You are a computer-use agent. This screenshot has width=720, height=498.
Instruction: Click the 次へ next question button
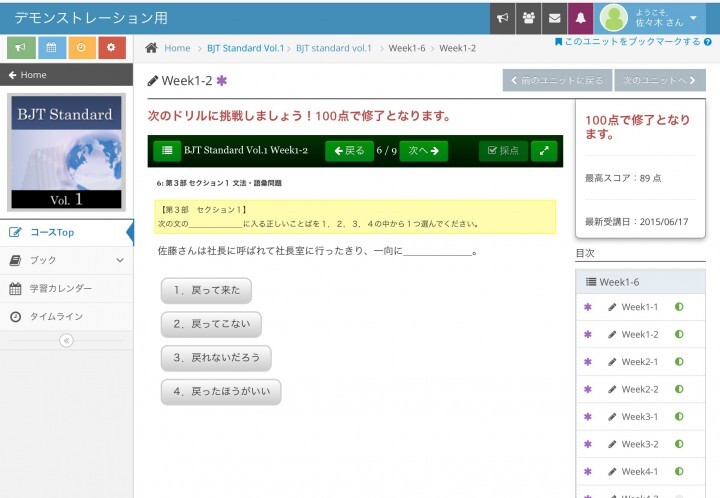(x=423, y=151)
